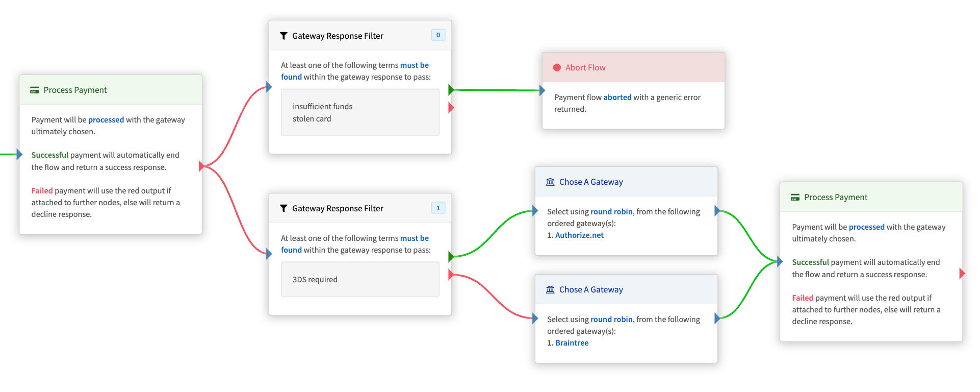Viewport: 980px width, 392px height.
Task: Click the bank icon on the Authorize.net gateway node
Action: (x=550, y=182)
